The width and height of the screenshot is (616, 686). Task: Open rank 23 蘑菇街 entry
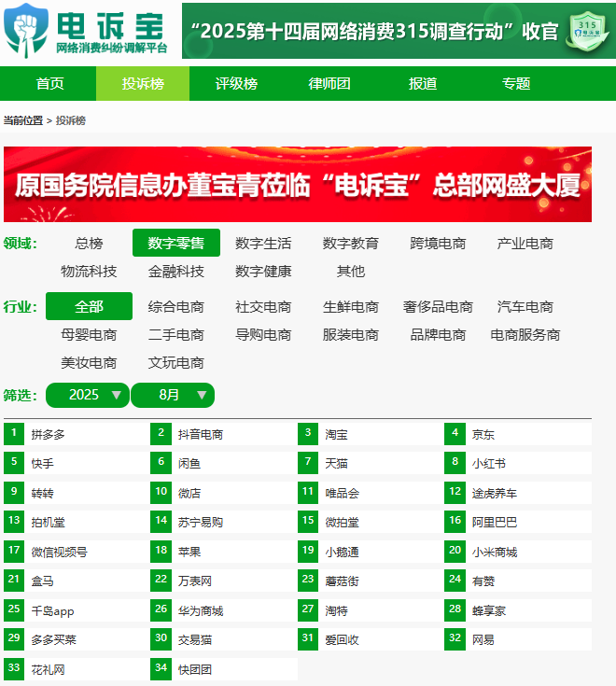click(370, 581)
